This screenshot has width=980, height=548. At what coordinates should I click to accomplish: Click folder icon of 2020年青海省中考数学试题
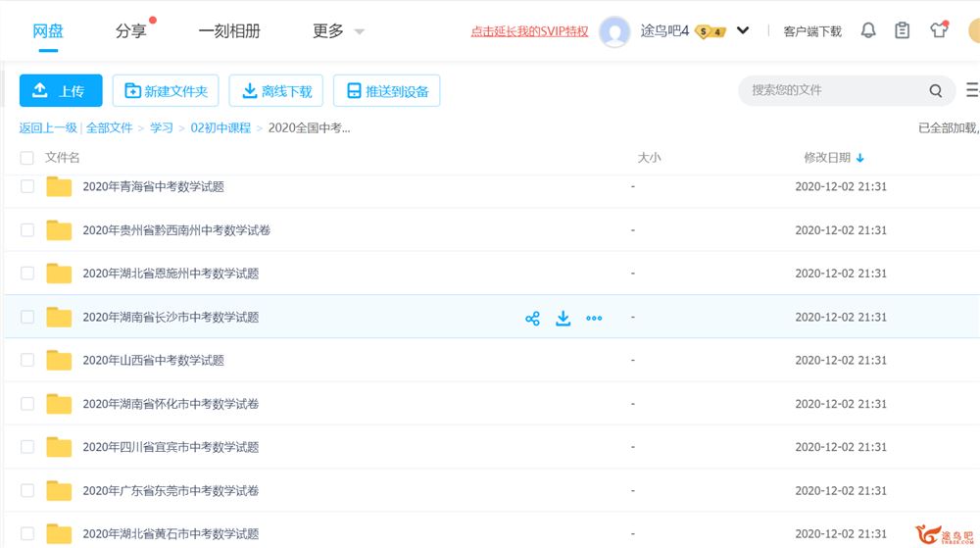[x=59, y=186]
